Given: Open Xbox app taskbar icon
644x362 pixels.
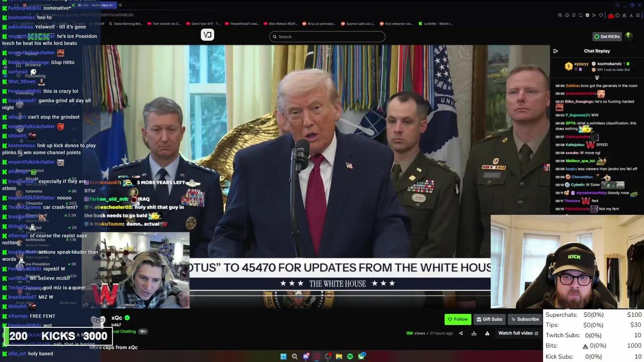Looking at the screenshot, I should (x=361, y=356).
